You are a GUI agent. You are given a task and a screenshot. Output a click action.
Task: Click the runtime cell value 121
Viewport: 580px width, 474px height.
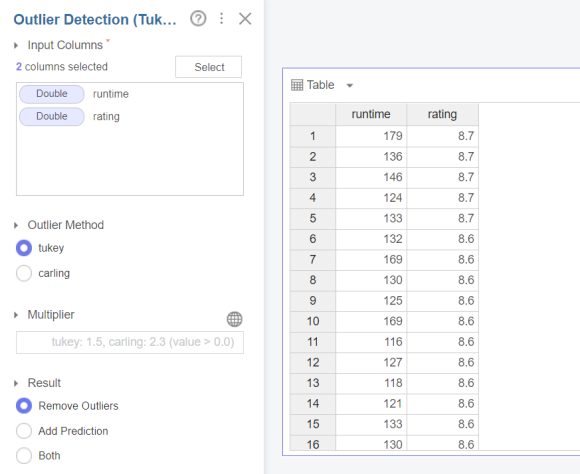(371, 403)
